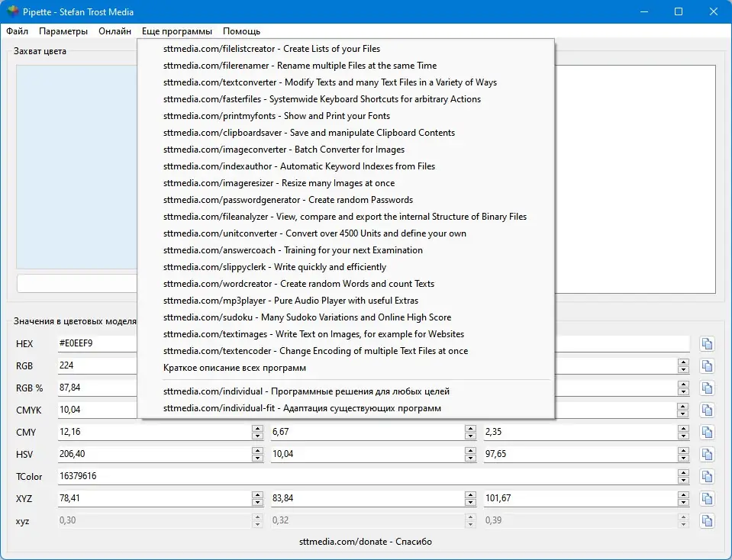Viewport: 732px width, 560px height.
Task: Select the textconverter menu entry
Action: [346, 82]
